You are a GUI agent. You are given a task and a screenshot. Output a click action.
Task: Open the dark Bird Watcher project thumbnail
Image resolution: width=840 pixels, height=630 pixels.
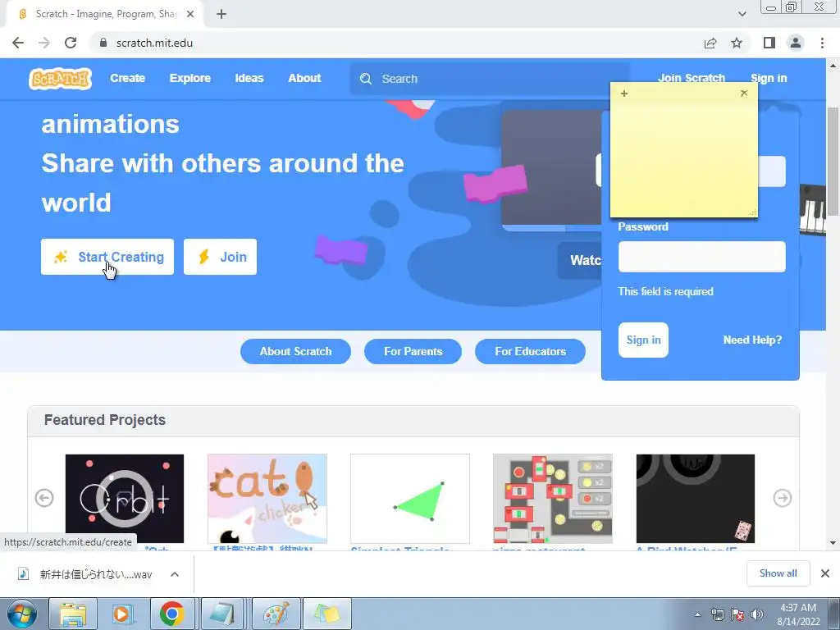coord(696,499)
